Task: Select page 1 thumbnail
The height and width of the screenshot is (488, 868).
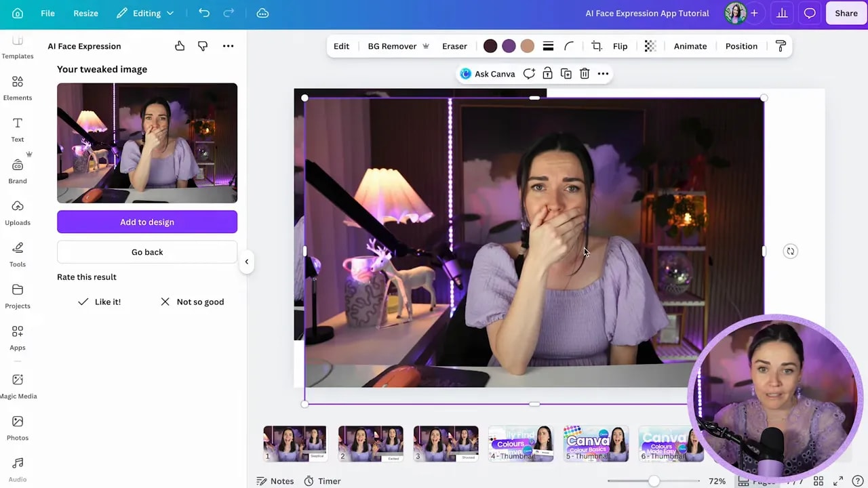Action: click(x=295, y=444)
